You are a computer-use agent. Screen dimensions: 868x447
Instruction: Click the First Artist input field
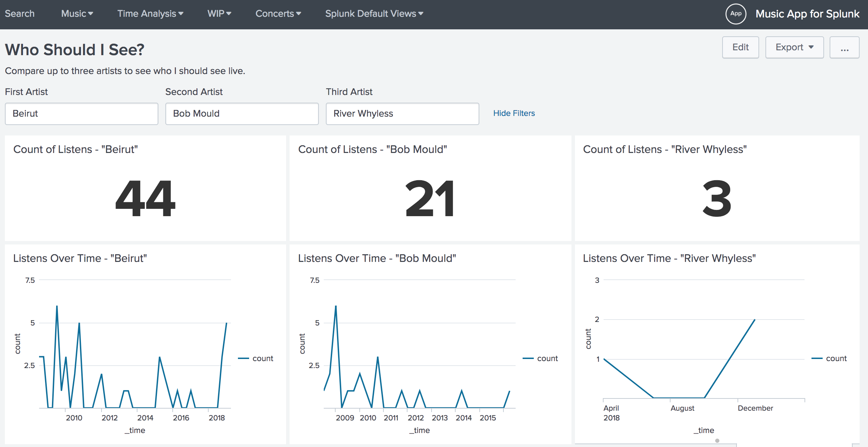coord(82,113)
